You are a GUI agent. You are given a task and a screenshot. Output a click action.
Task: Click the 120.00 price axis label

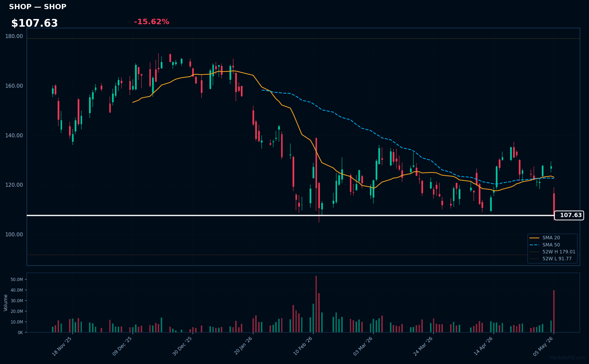click(x=14, y=185)
